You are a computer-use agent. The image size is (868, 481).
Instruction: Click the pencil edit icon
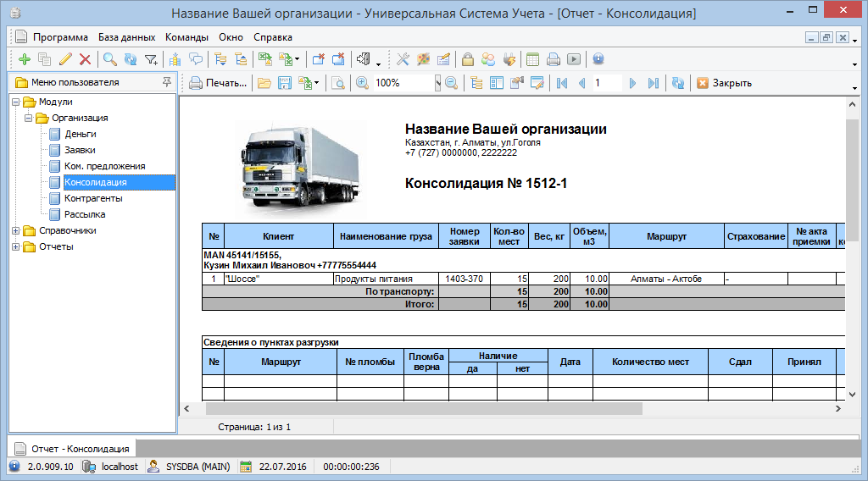pyautogui.click(x=65, y=59)
